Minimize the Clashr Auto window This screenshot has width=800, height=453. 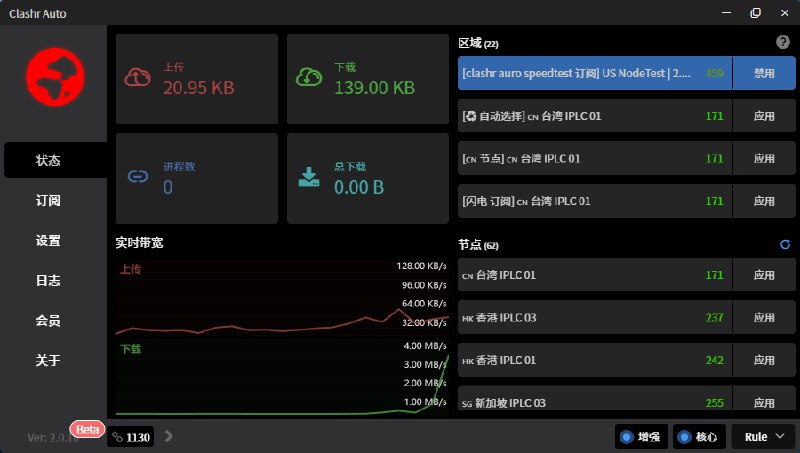coord(727,13)
